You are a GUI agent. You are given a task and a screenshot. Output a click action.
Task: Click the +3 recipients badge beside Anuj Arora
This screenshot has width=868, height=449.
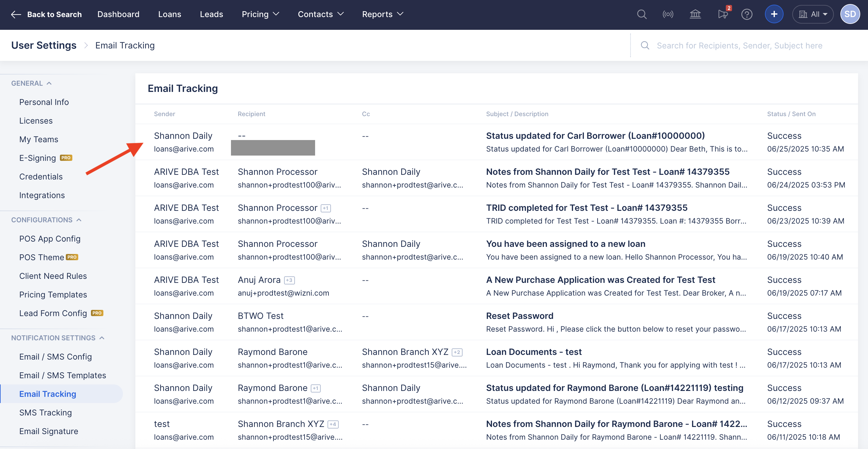289,280
